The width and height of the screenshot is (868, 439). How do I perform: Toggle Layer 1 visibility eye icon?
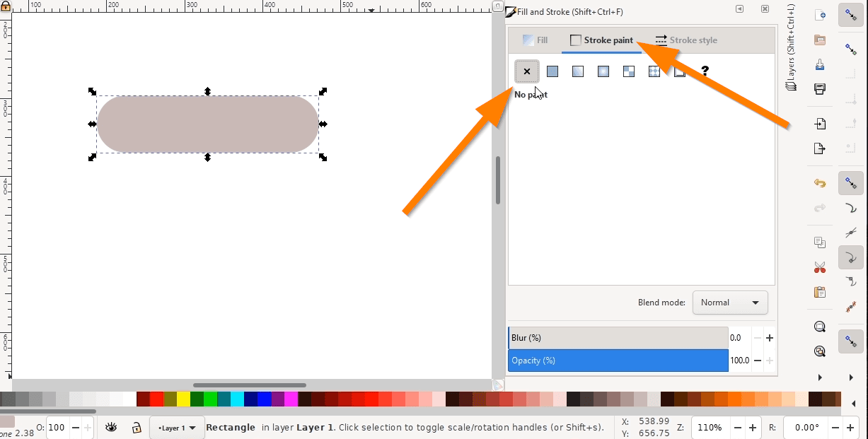coord(111,427)
